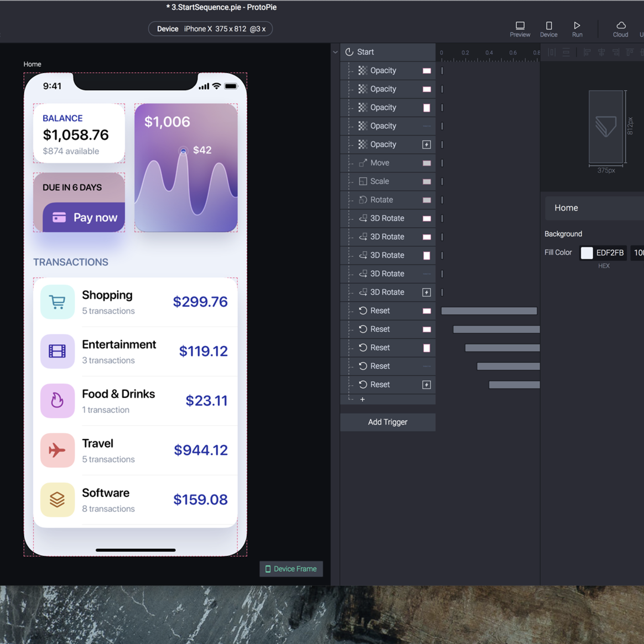Click the plus icon to add a response
The height and width of the screenshot is (644, 644).
[x=362, y=399]
